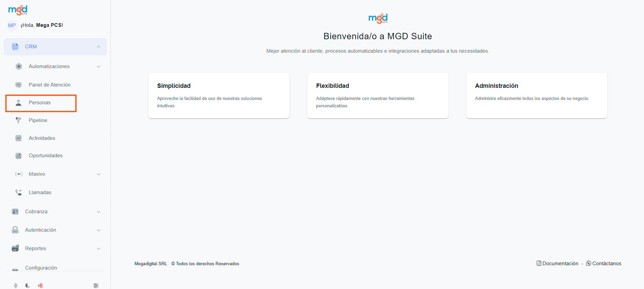Click the Oportunidades chart icon
This screenshot has height=289, width=644.
pyautogui.click(x=18, y=156)
